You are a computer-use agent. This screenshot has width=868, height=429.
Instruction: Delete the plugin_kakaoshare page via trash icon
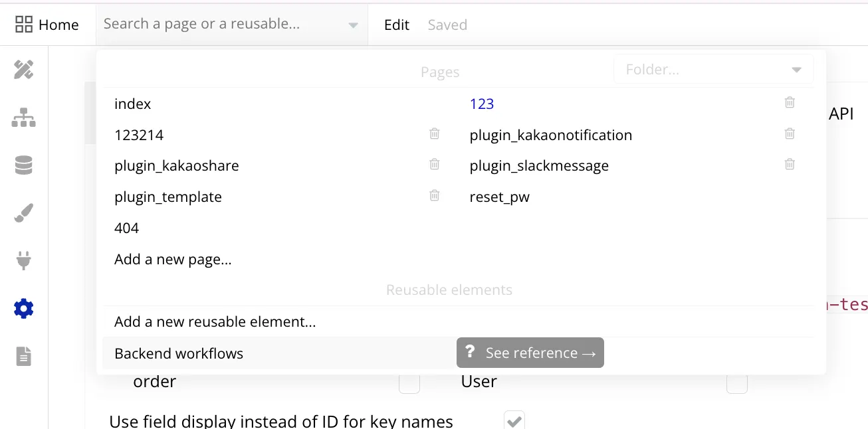pyautogui.click(x=434, y=164)
